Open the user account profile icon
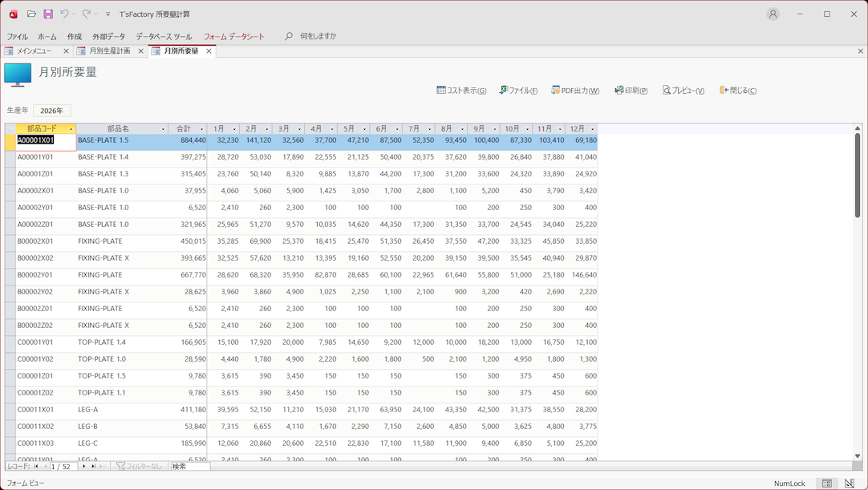The height and width of the screenshot is (490, 868). 773,14
